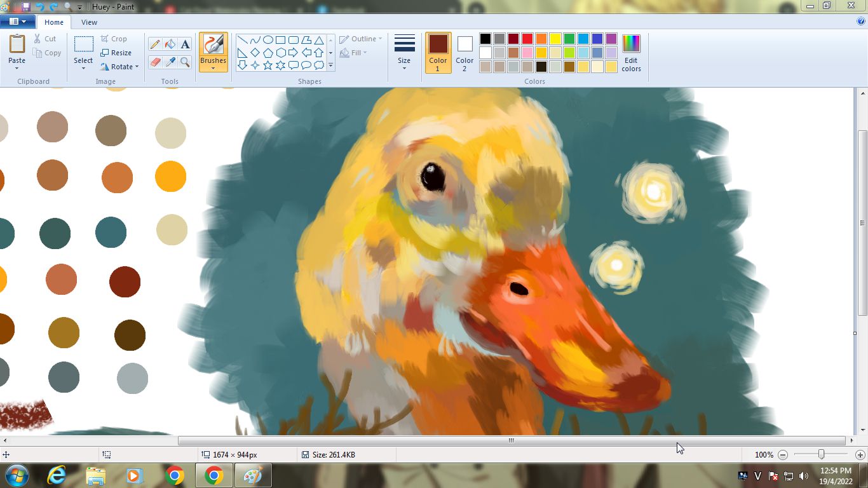The height and width of the screenshot is (488, 868).
Task: Click the Save icon in title bar
Action: pos(26,6)
